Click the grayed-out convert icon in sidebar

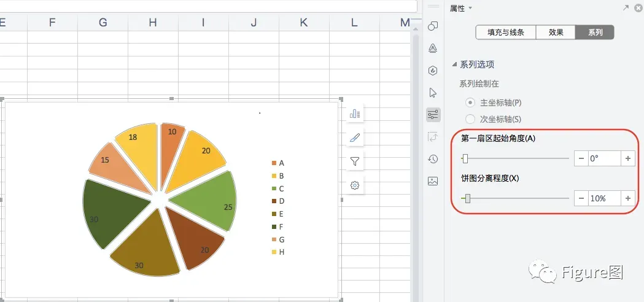point(432,137)
